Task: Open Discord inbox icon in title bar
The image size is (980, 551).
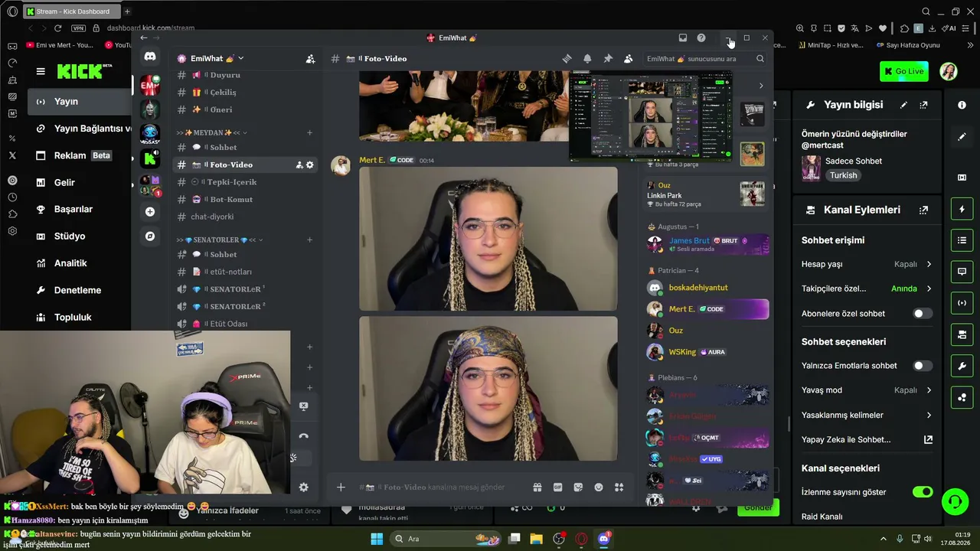Action: tap(683, 37)
